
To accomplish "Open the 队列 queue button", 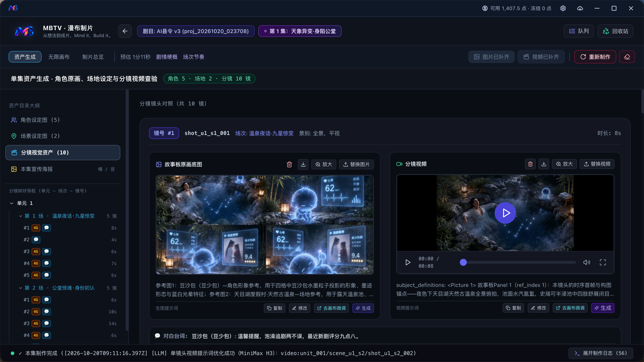I will pos(578,31).
